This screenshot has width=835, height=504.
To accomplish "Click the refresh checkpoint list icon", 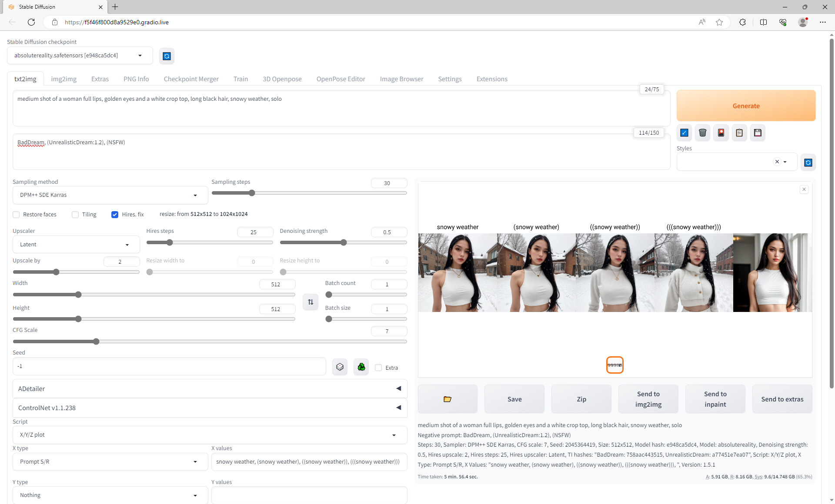I will coord(167,56).
